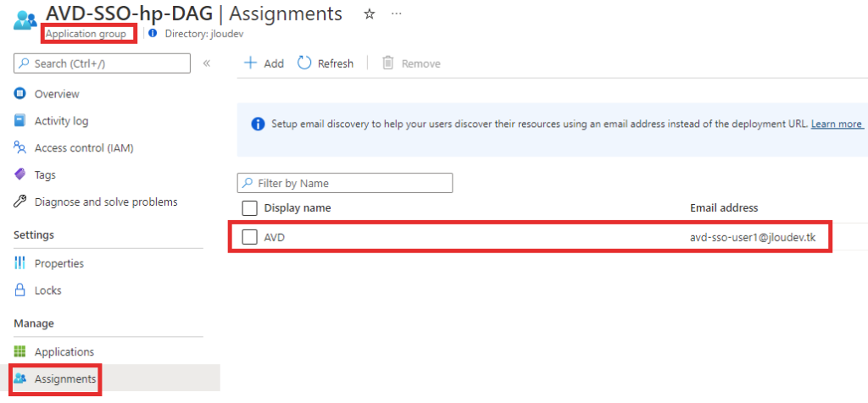Image resolution: width=868 pixels, height=403 pixels.
Task: Open Properties settings
Action: [x=59, y=263]
